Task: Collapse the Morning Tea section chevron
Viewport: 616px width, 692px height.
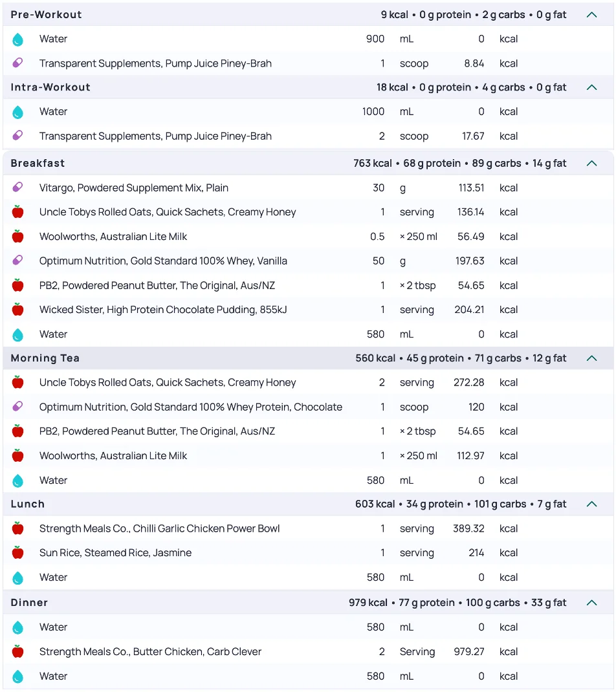Action: pos(591,358)
